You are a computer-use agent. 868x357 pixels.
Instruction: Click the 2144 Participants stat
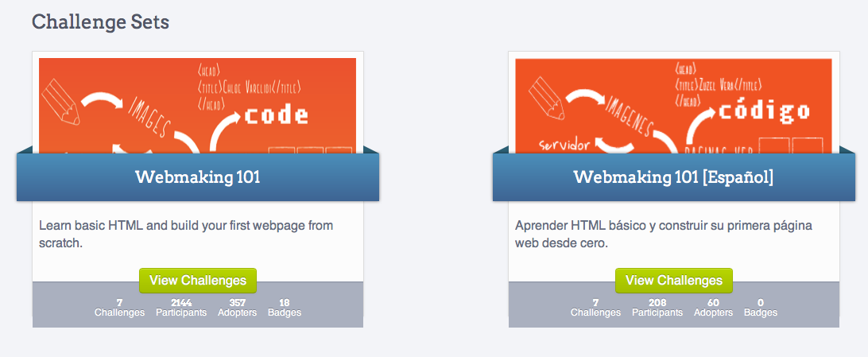coord(181,308)
